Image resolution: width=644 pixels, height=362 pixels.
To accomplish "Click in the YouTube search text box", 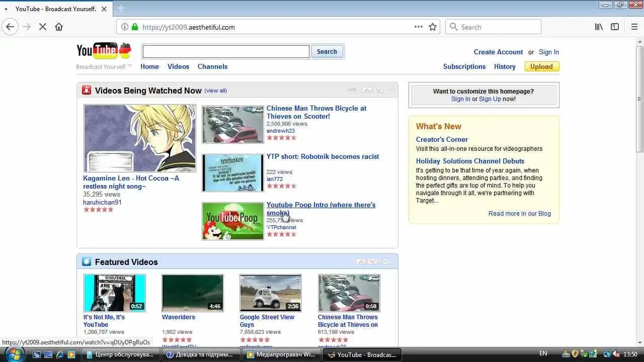I will [x=226, y=51].
